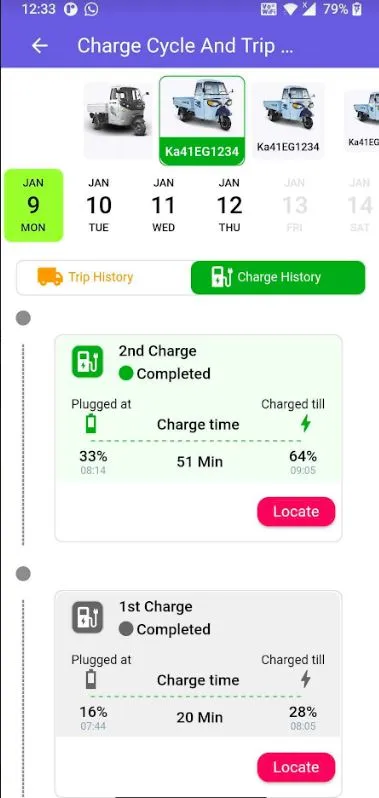This screenshot has width=379, height=798.
Task: Click green charger icon on 2nd Charge
Action: [x=88, y=362]
